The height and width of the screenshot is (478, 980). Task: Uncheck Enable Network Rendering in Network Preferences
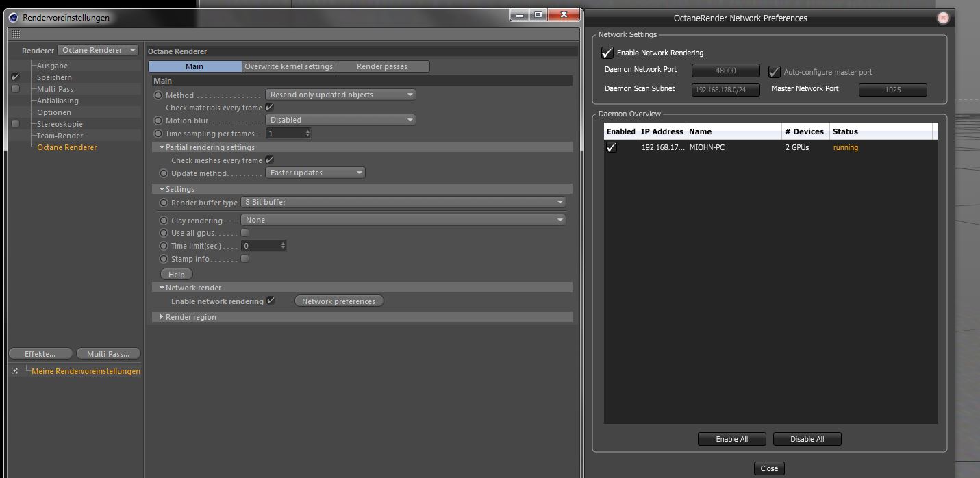607,53
